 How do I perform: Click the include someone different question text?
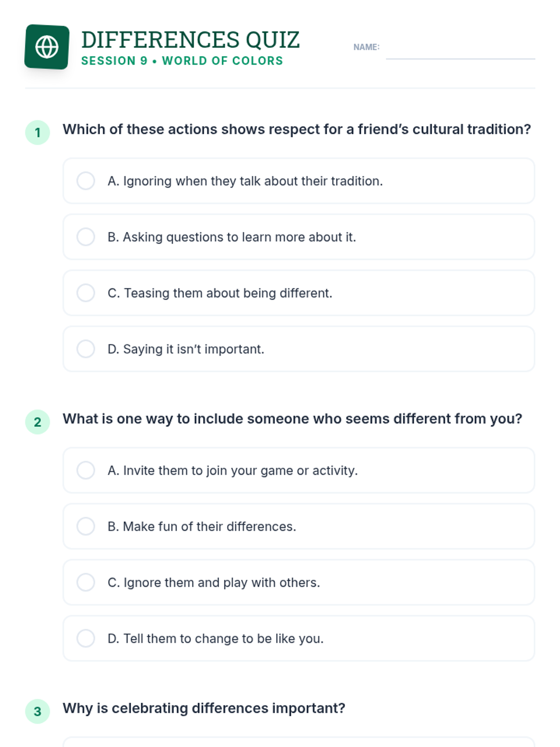click(292, 419)
